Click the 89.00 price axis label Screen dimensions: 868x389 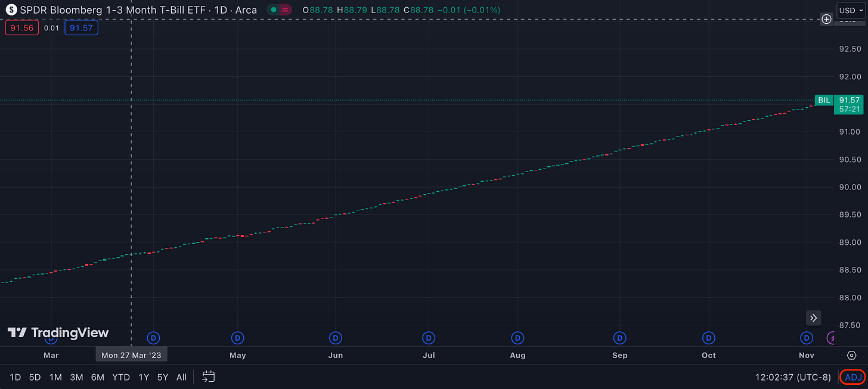pos(850,242)
